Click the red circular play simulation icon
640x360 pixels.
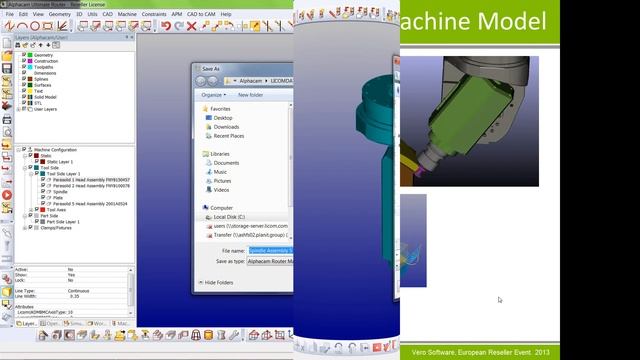coord(7,195)
